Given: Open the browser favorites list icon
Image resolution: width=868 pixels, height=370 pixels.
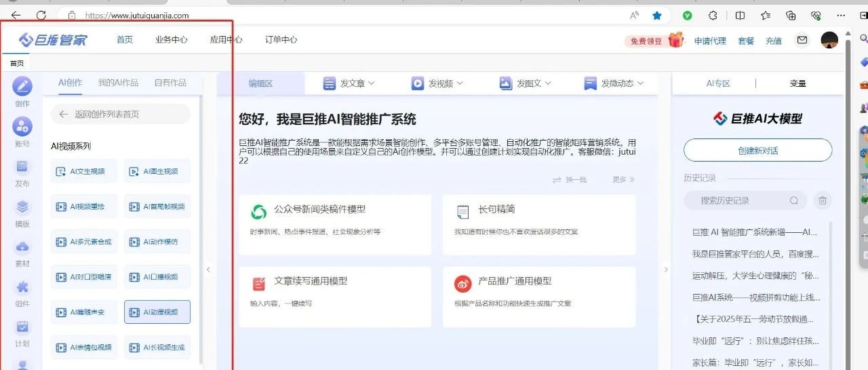Looking at the screenshot, I should tap(766, 15).
